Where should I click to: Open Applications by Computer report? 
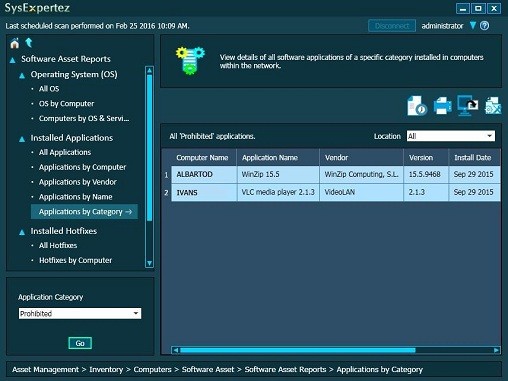82,167
